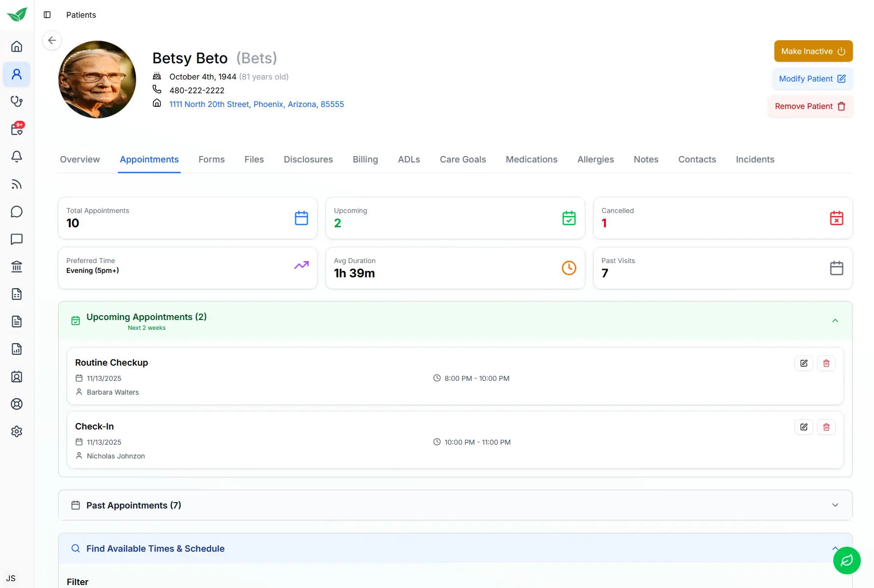Collapse the Upcoming Appointments section

point(835,321)
